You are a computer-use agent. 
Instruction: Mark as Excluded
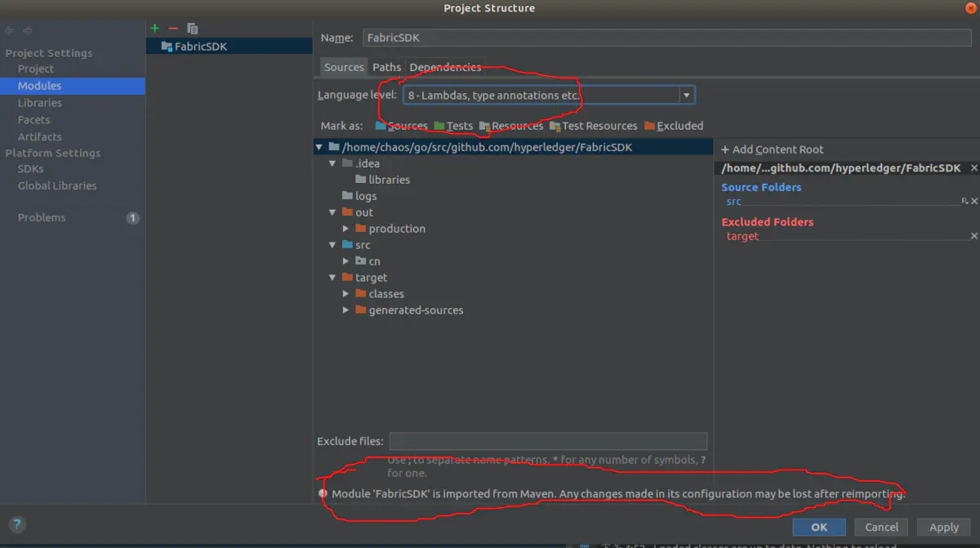(x=674, y=126)
